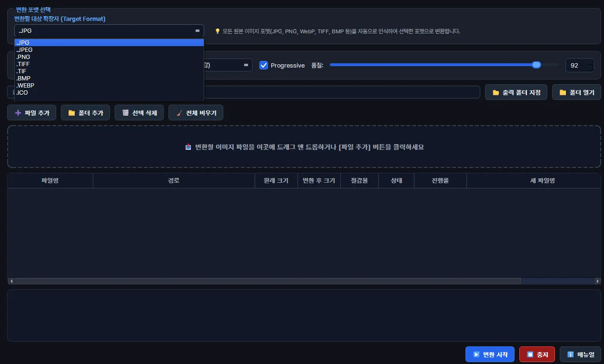Click the 선택 삭제 trash icon
Viewport: 604px width, 364px height.
[126, 113]
